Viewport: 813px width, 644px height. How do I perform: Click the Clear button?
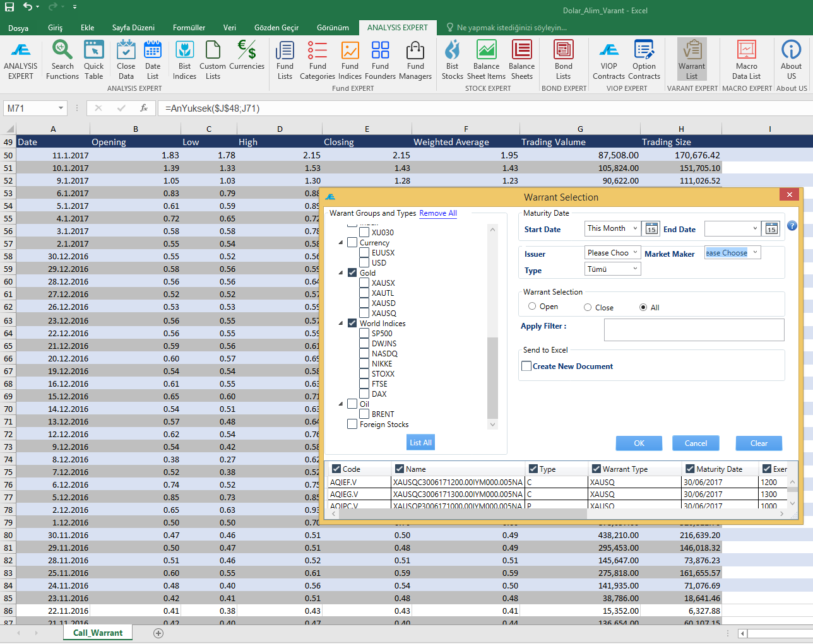pyautogui.click(x=759, y=443)
